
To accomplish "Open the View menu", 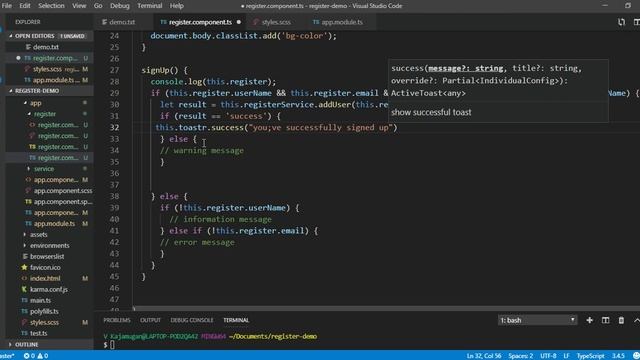I will 79,6.
